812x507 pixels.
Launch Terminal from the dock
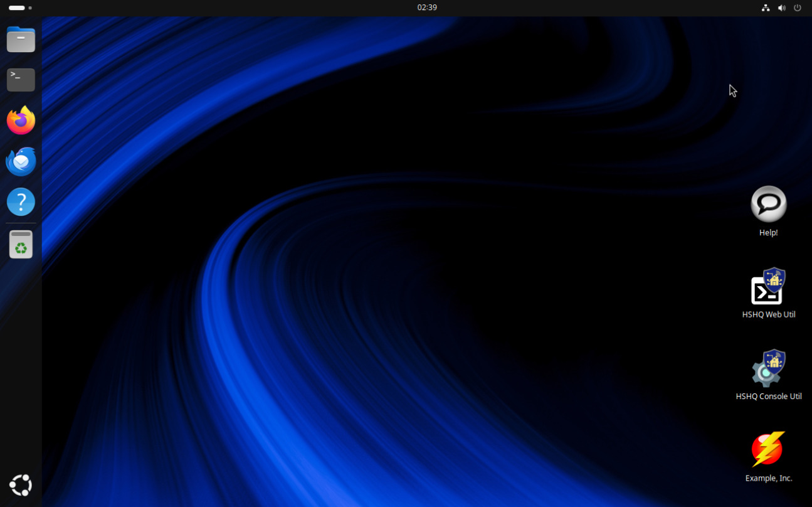point(21,80)
